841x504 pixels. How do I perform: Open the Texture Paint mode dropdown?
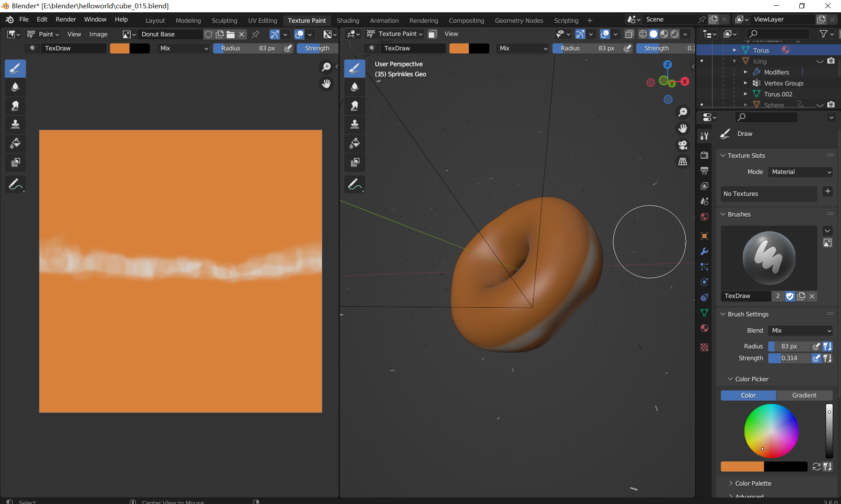click(x=395, y=34)
